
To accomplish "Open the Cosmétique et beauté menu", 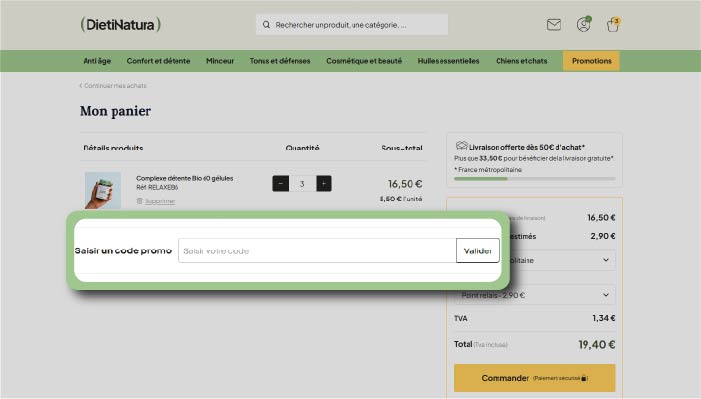I will click(x=364, y=61).
